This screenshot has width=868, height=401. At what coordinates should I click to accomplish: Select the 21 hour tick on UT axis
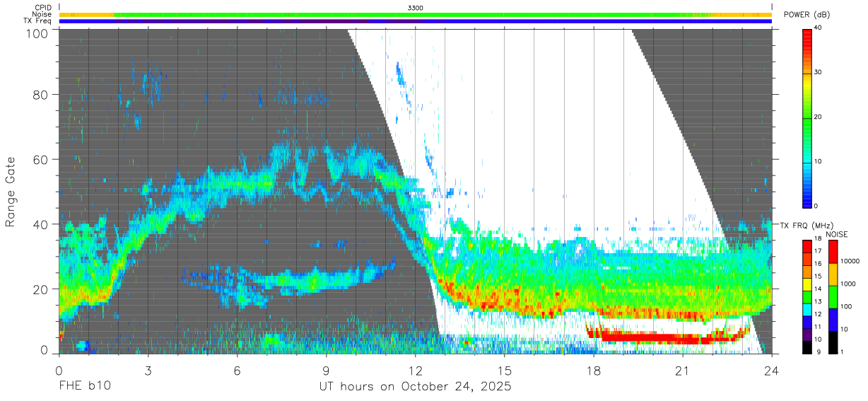(x=683, y=370)
